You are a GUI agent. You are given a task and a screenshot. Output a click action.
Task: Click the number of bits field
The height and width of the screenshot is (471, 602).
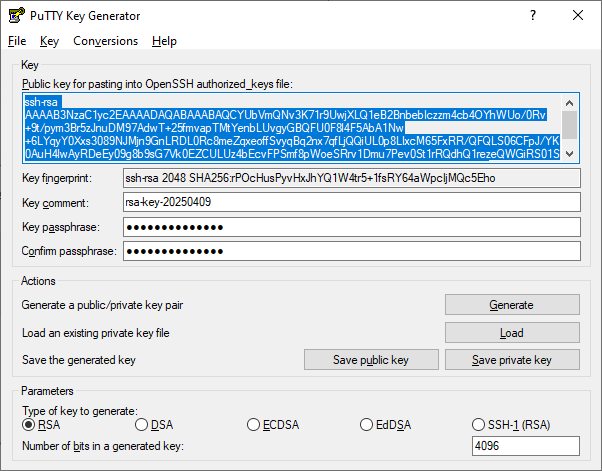click(x=526, y=446)
